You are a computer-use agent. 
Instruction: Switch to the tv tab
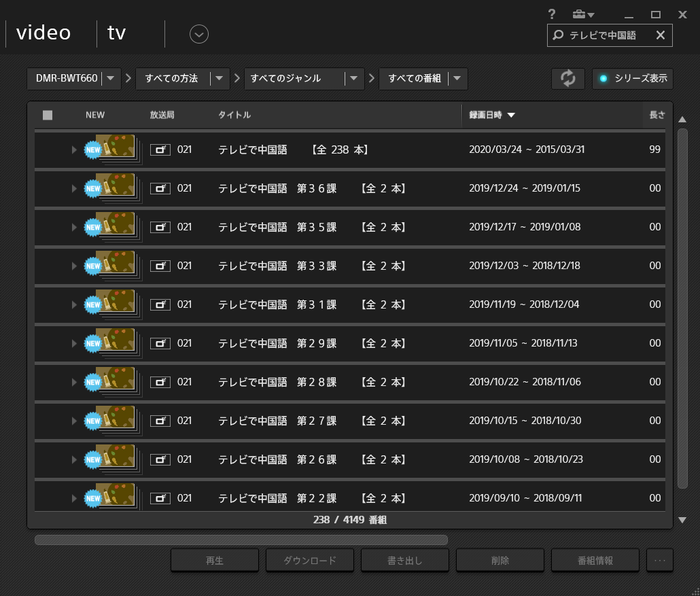click(x=117, y=33)
